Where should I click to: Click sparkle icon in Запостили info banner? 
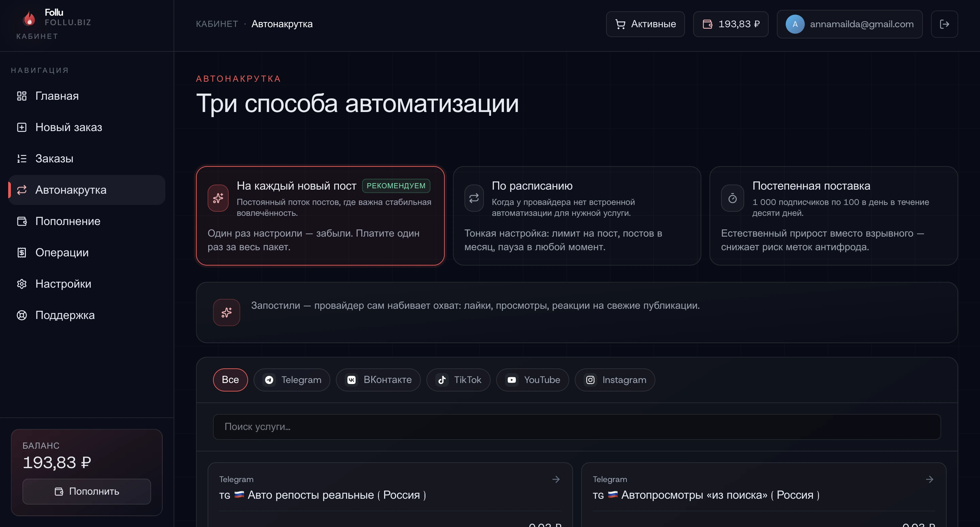tap(226, 313)
